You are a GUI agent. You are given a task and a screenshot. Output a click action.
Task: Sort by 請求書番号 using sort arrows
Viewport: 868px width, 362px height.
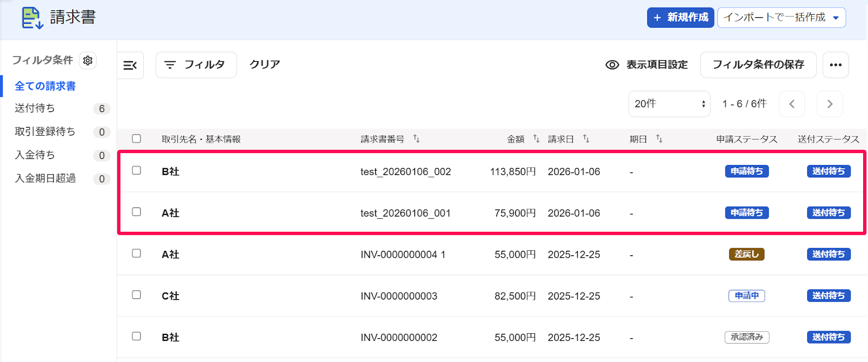pos(416,139)
